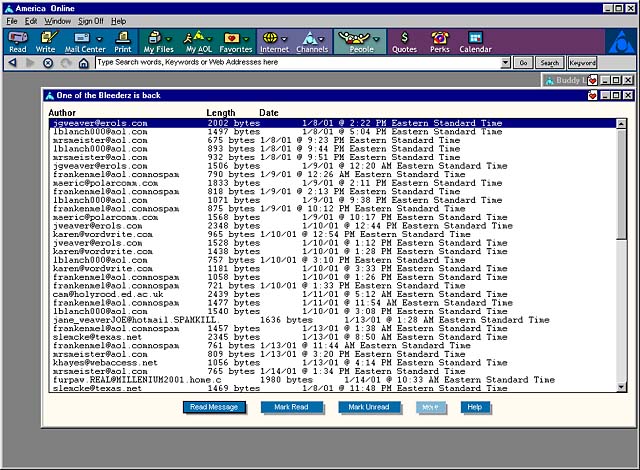Open the Perks icon
640x470 pixels.
coord(440,42)
